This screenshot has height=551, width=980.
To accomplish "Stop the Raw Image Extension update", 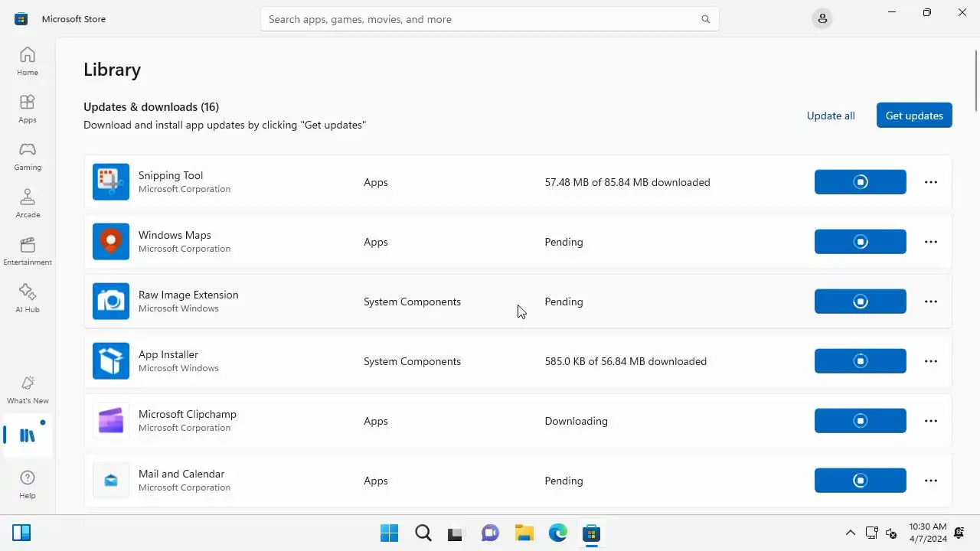I will pyautogui.click(x=861, y=302).
